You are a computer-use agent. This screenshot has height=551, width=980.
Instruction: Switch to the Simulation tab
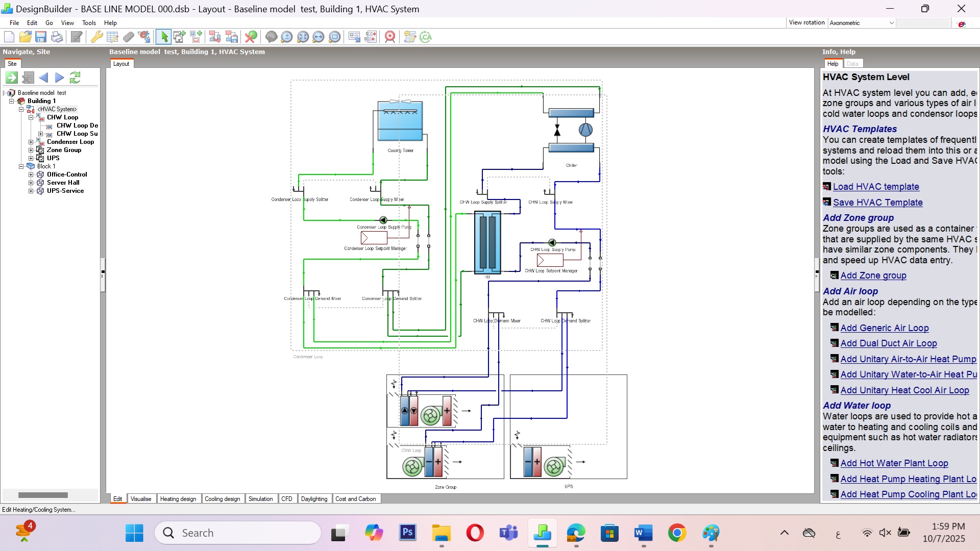(x=260, y=499)
